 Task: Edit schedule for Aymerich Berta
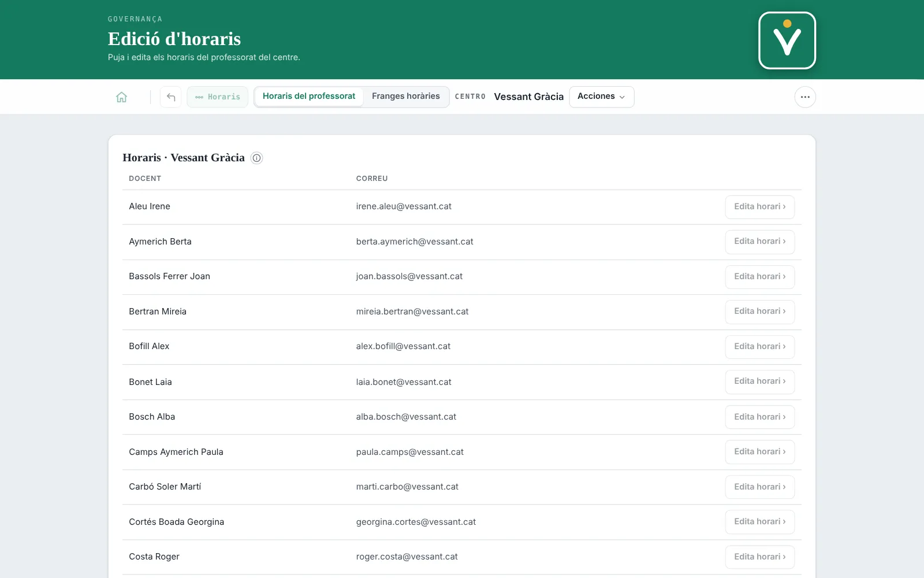pyautogui.click(x=760, y=242)
